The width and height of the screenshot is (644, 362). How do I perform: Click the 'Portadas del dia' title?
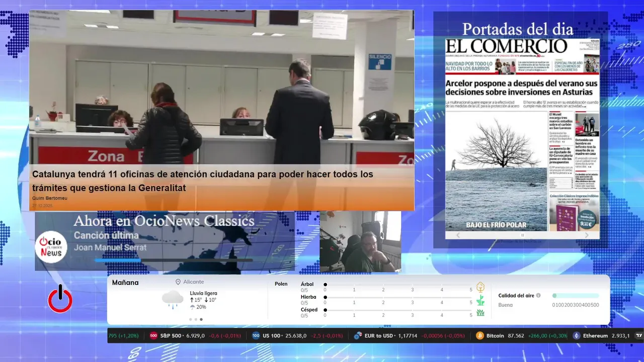point(518,29)
